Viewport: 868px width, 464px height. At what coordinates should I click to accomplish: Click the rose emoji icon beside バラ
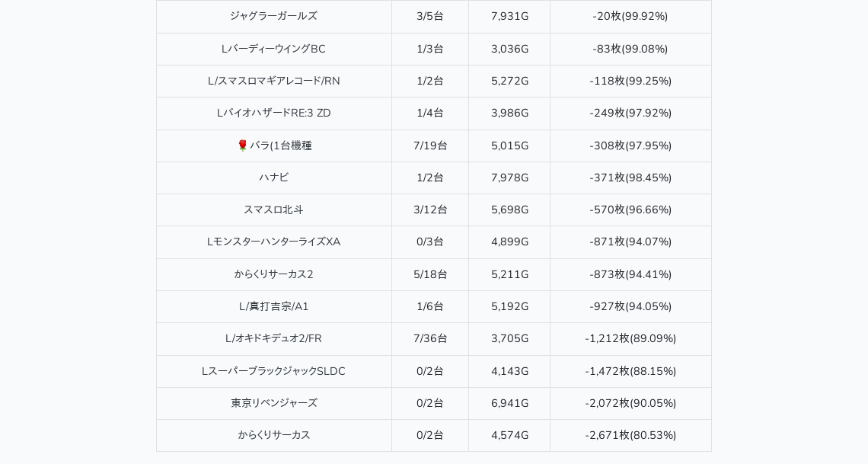pos(242,146)
